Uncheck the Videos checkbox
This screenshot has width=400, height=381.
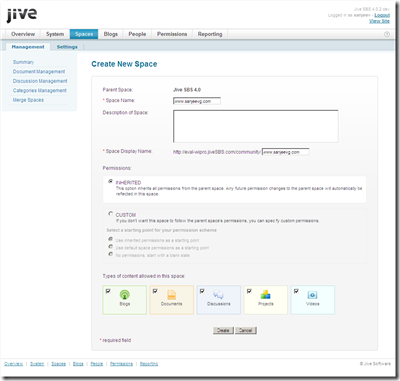coord(296,291)
